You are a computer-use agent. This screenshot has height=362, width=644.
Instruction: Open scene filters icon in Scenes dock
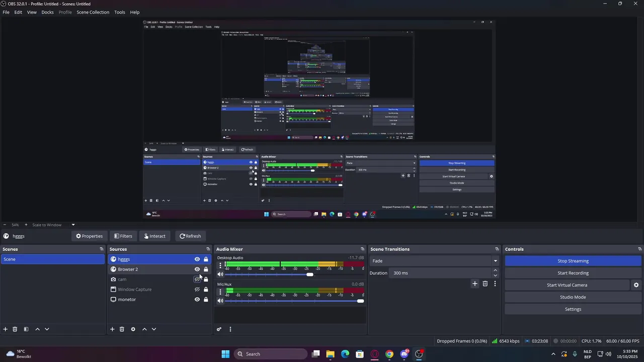(x=26, y=329)
